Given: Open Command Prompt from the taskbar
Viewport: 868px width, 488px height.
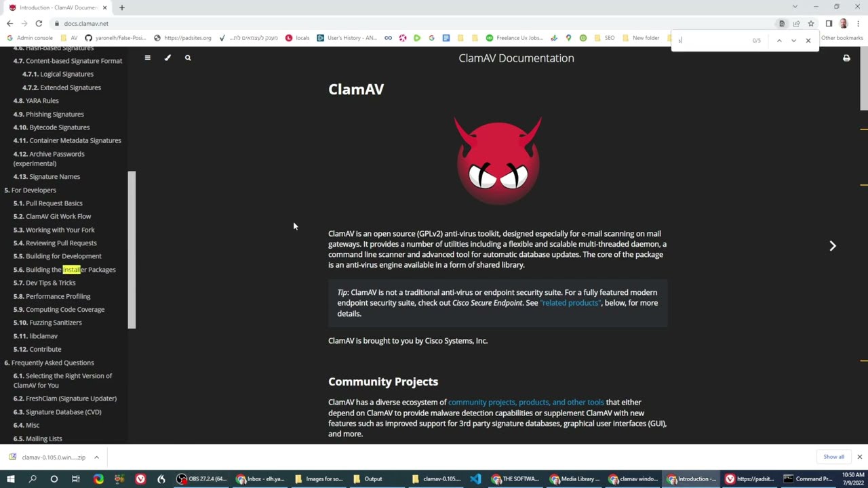Looking at the screenshot, I should (808, 479).
